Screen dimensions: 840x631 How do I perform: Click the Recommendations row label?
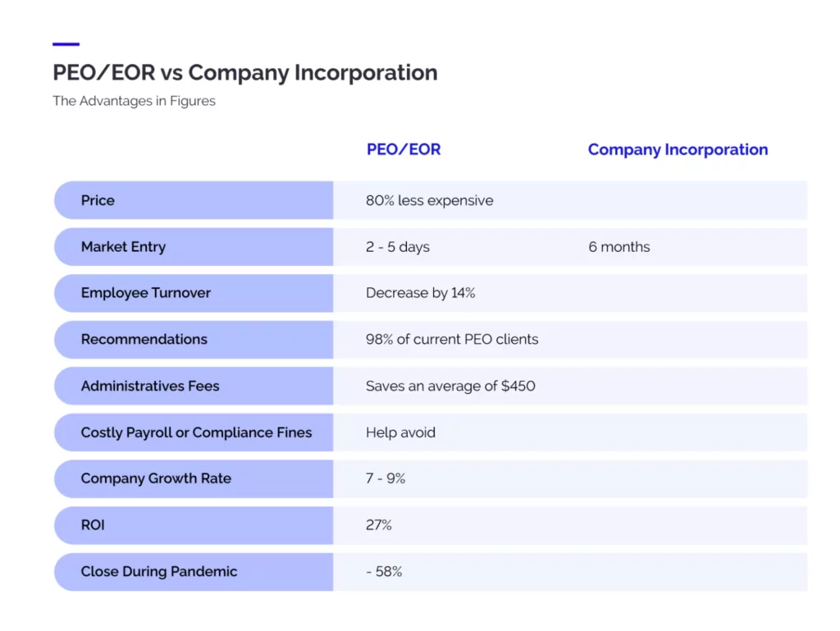tap(144, 339)
